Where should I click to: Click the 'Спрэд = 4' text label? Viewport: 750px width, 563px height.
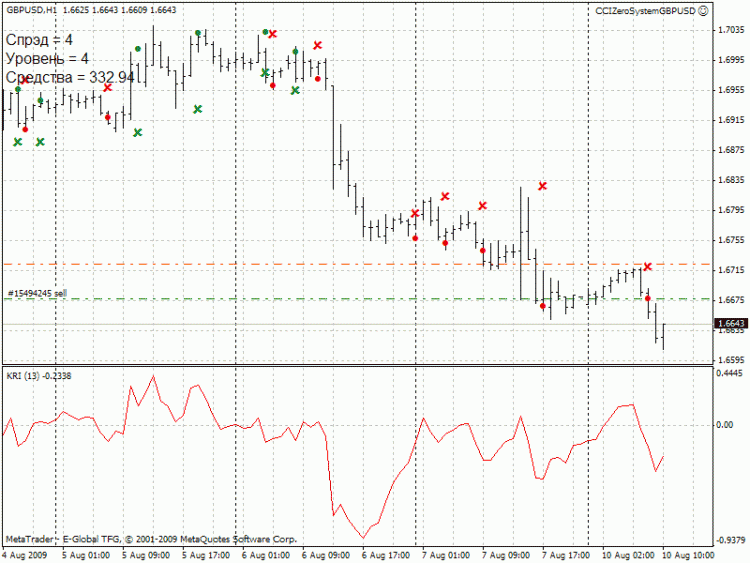pos(39,40)
